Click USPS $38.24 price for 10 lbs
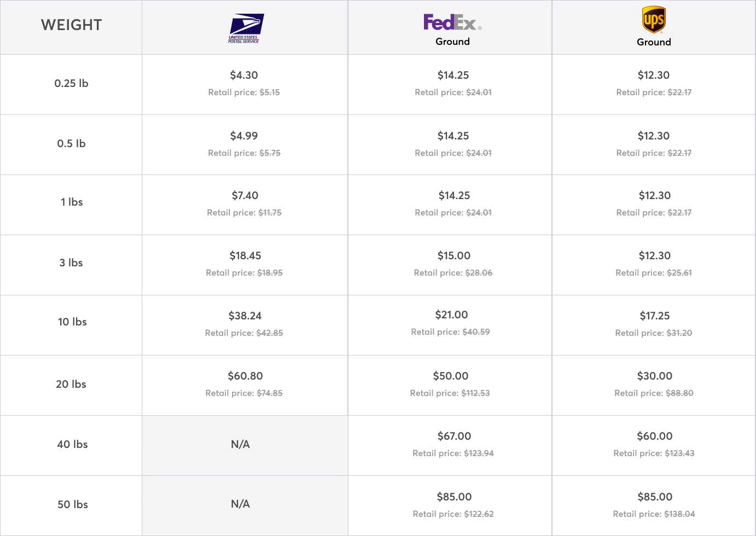The height and width of the screenshot is (536, 756). [x=245, y=316]
